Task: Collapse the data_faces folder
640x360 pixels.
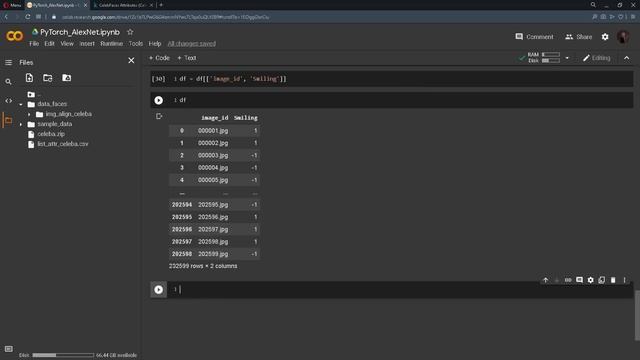Action: click(x=21, y=104)
